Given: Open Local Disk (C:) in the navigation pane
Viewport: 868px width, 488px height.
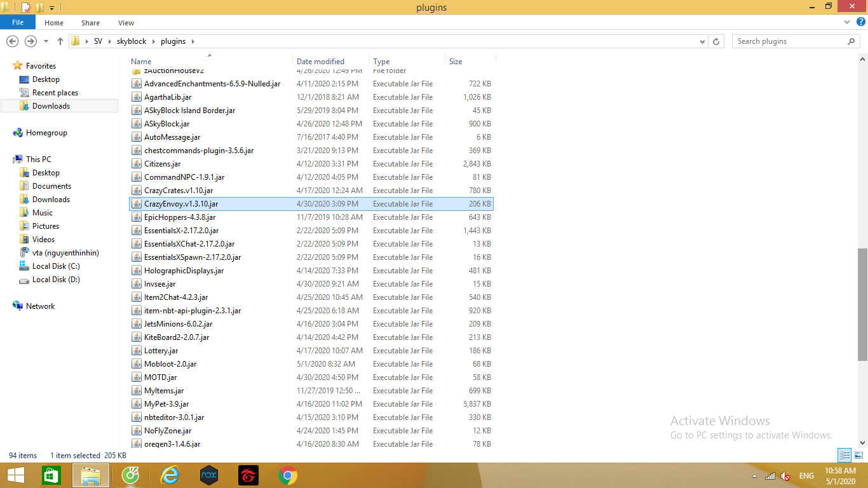Looking at the screenshot, I should [x=56, y=266].
